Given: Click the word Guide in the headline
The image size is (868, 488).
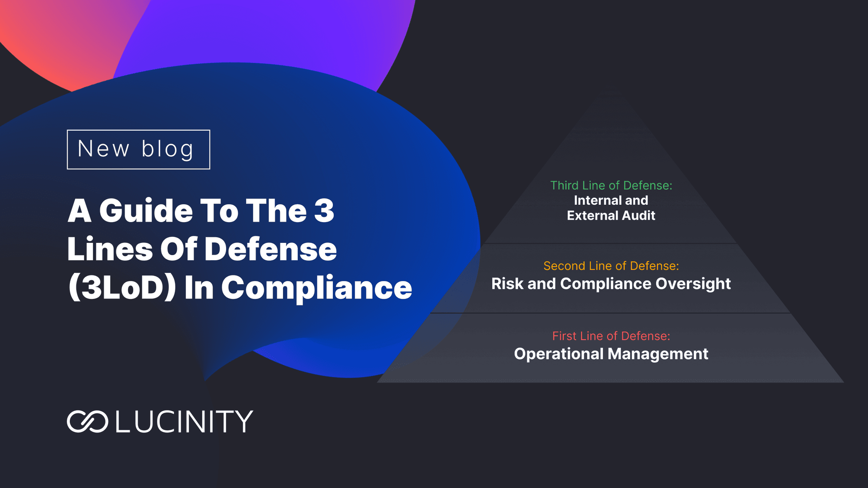Looking at the screenshot, I should pos(146,211).
